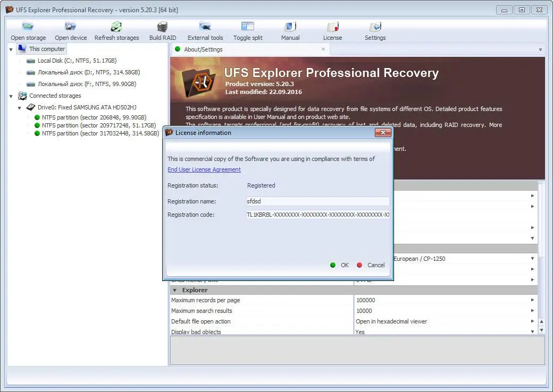
Task: Click the Refresh storages icon
Action: coord(116,27)
